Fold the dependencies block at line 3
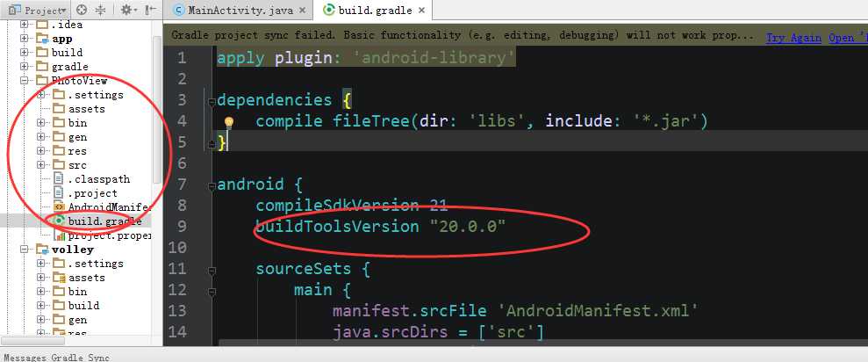 (x=211, y=102)
